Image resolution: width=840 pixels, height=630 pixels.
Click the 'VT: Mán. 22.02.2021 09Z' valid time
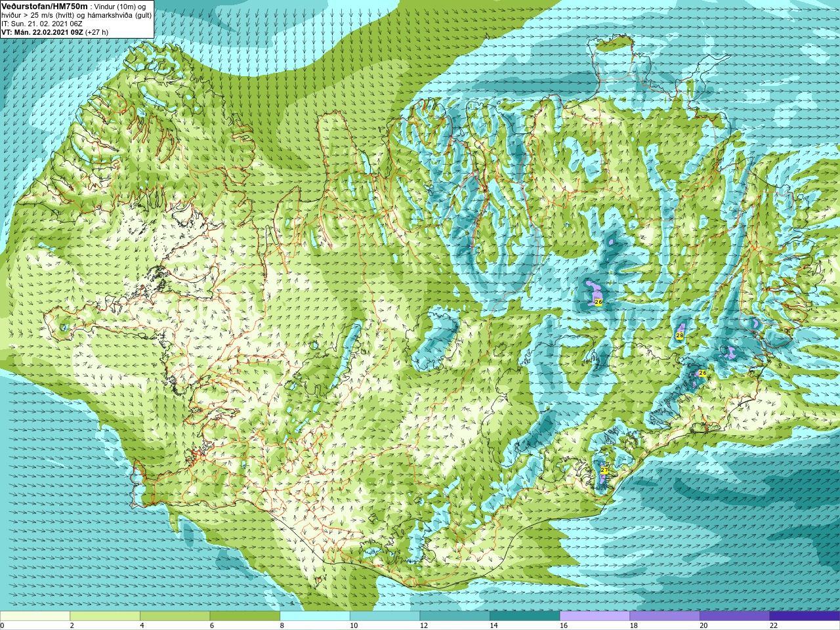[42, 32]
